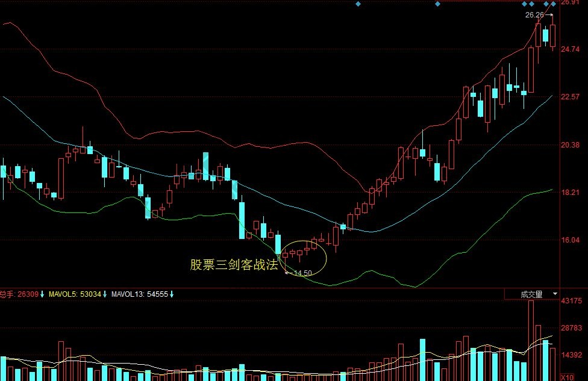Image resolution: width=588 pixels, height=381 pixels.
Task: Click the 14.50 low price marker
Action: tap(302, 273)
